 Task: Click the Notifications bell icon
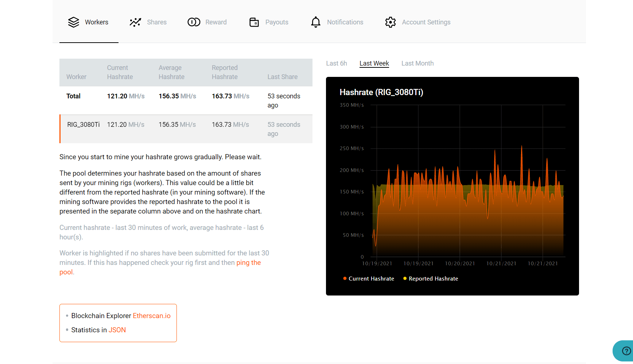coord(315,22)
